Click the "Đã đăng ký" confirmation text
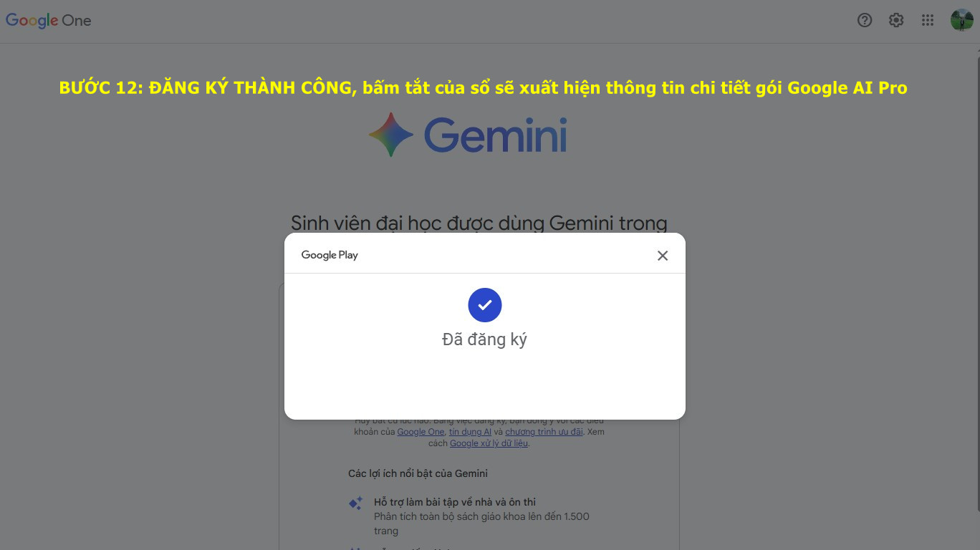 (x=484, y=339)
